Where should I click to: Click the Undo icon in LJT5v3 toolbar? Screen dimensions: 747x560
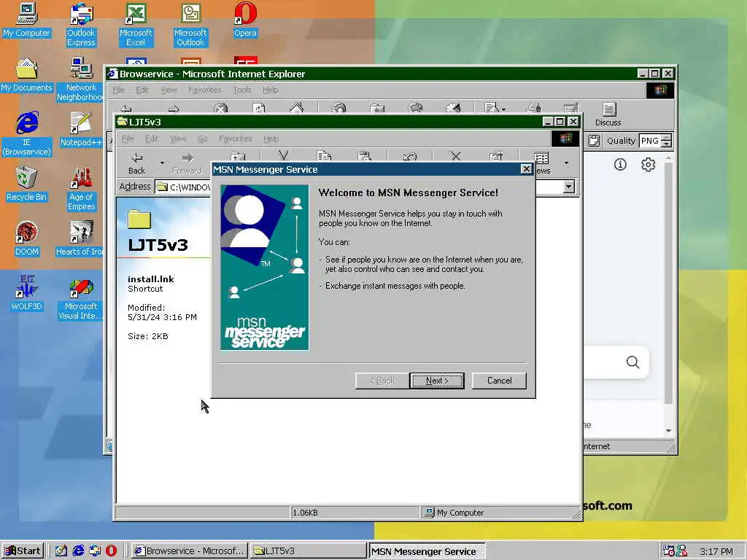click(x=410, y=156)
